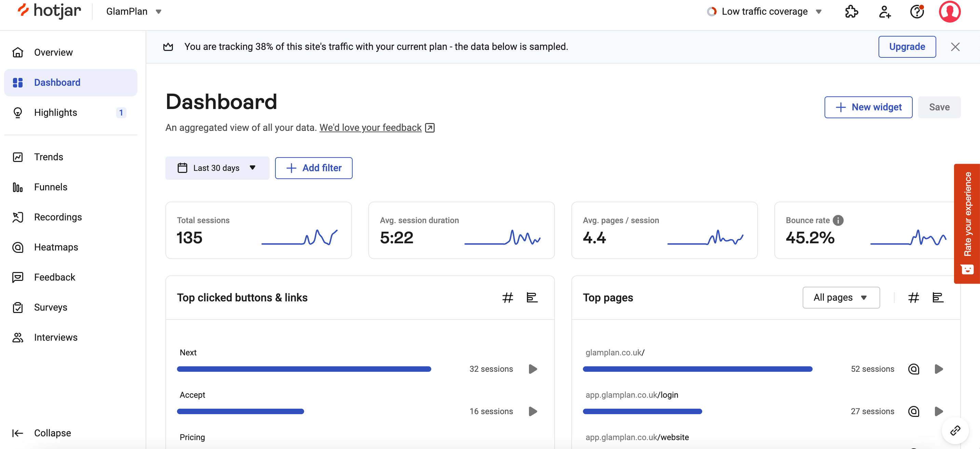Open heatmap for app.glamplan.co.uk/login page
This screenshot has width=980, height=449.
[x=913, y=411]
